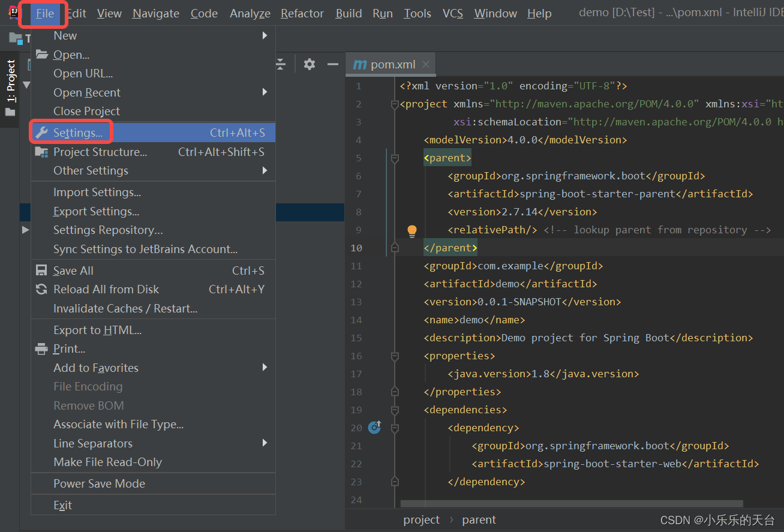Close the pom.xml editor tab
Image resolution: width=784 pixels, height=532 pixels.
426,64
